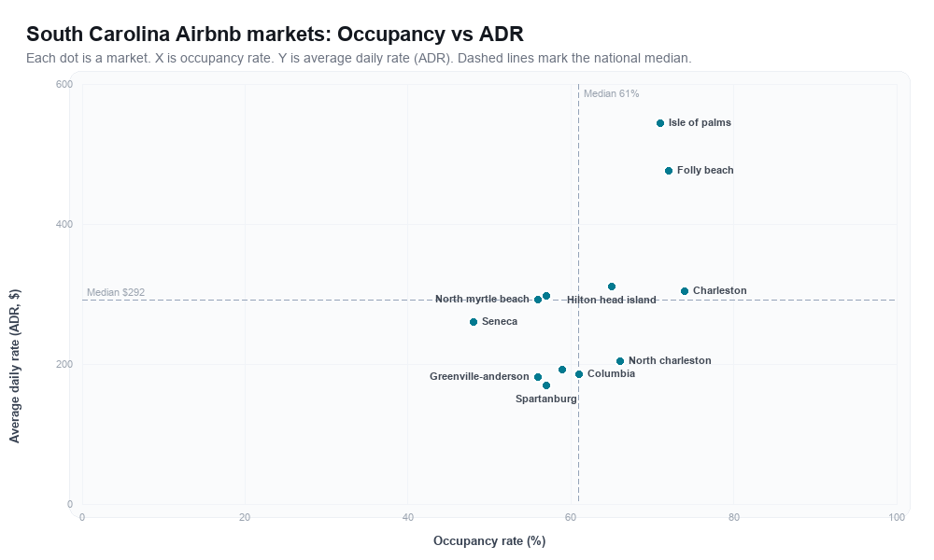
Task: Click the subtitle starting 'Each dot is a market'
Action: [x=359, y=58]
